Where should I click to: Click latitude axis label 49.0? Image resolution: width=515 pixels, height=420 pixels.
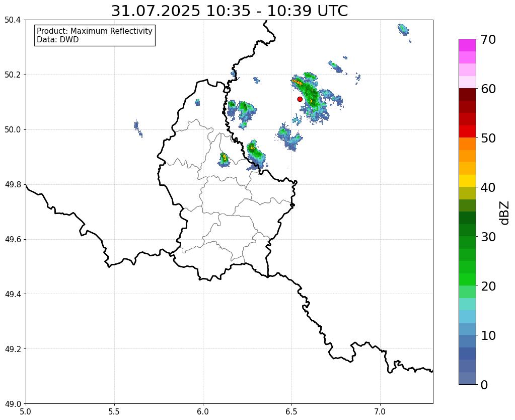13,404
